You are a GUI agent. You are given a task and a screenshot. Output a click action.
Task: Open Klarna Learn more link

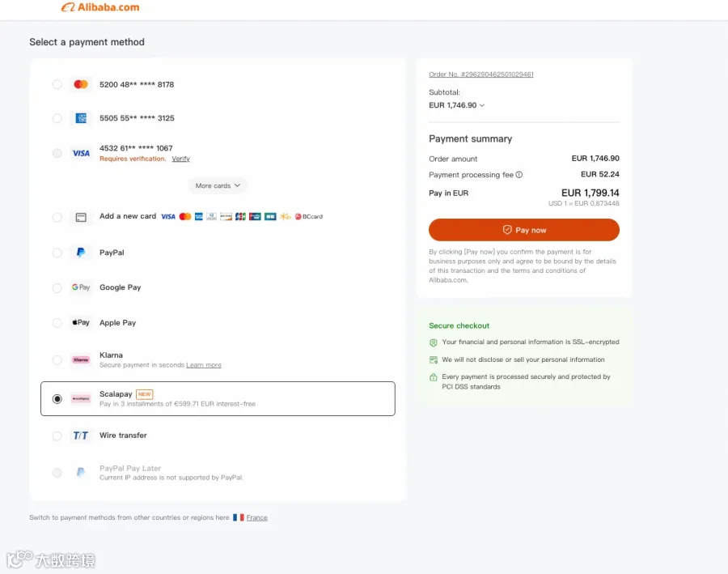pos(204,365)
